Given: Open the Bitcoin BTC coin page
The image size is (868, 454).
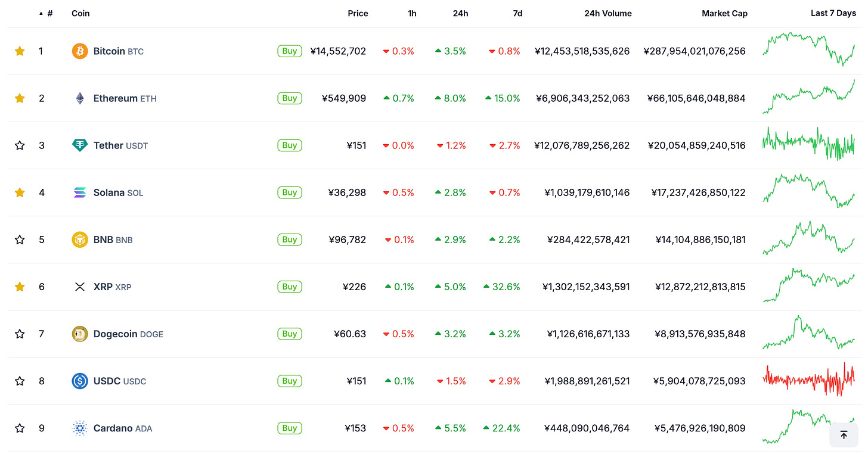Looking at the screenshot, I should point(119,51).
